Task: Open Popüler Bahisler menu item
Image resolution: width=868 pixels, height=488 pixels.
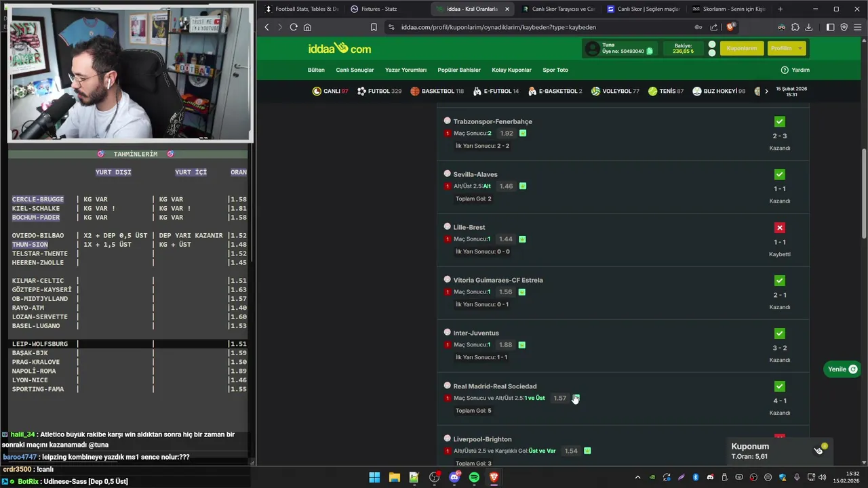Action: pyautogui.click(x=459, y=70)
